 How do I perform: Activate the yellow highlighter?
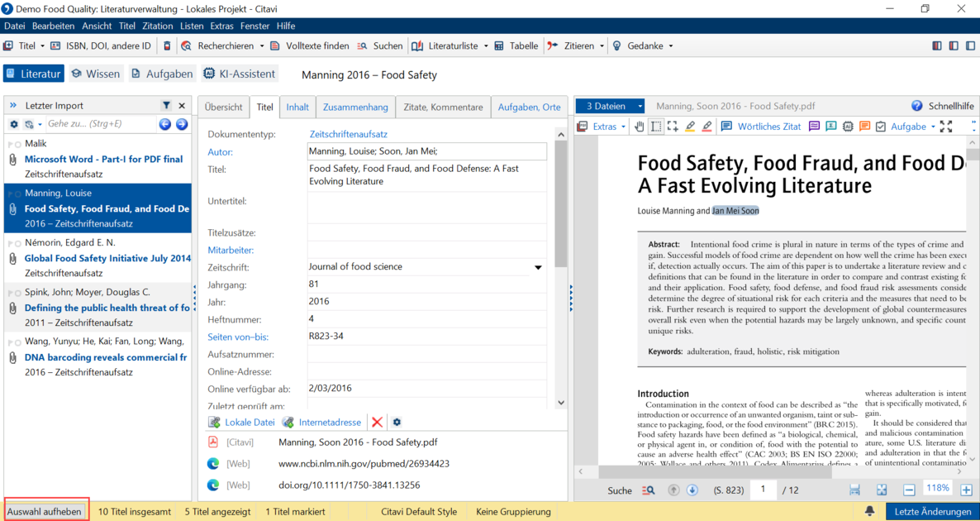coord(690,127)
